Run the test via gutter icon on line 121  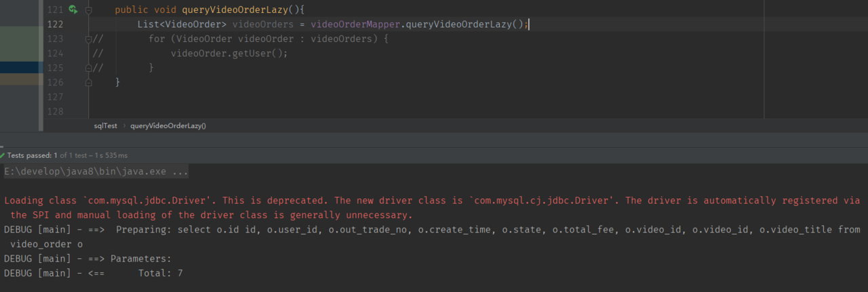coord(73,10)
